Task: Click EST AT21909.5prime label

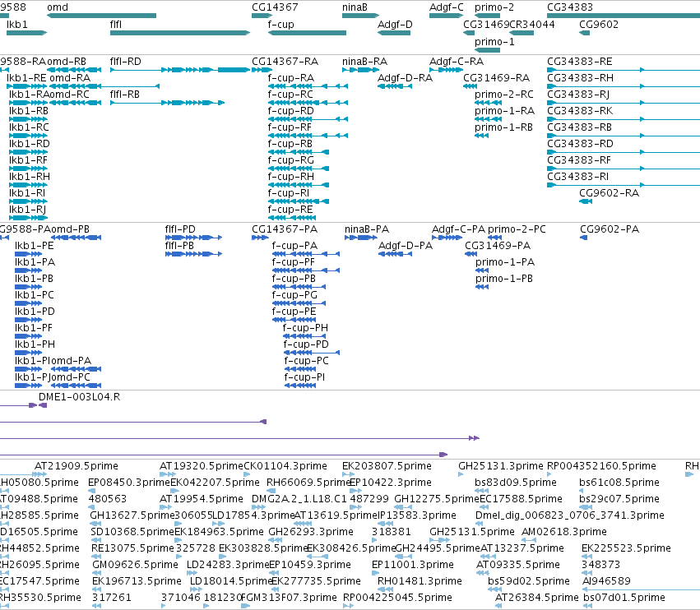Action: tap(76, 466)
